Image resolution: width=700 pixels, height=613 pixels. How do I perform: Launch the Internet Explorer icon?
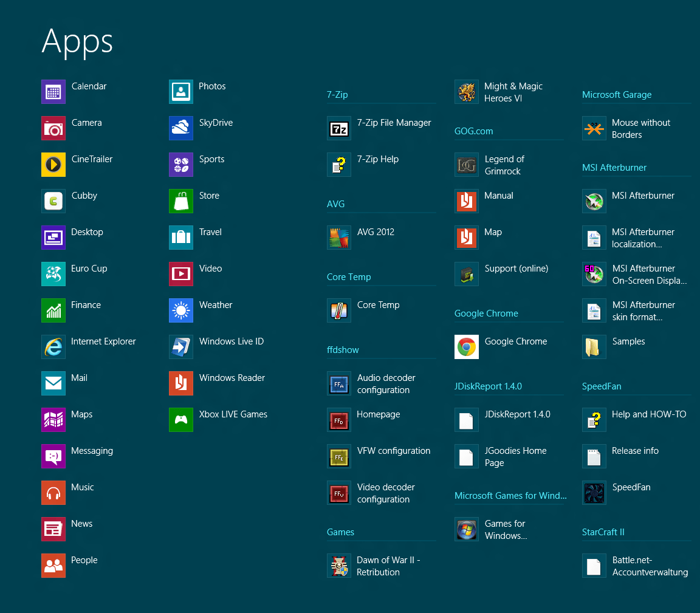click(x=53, y=347)
